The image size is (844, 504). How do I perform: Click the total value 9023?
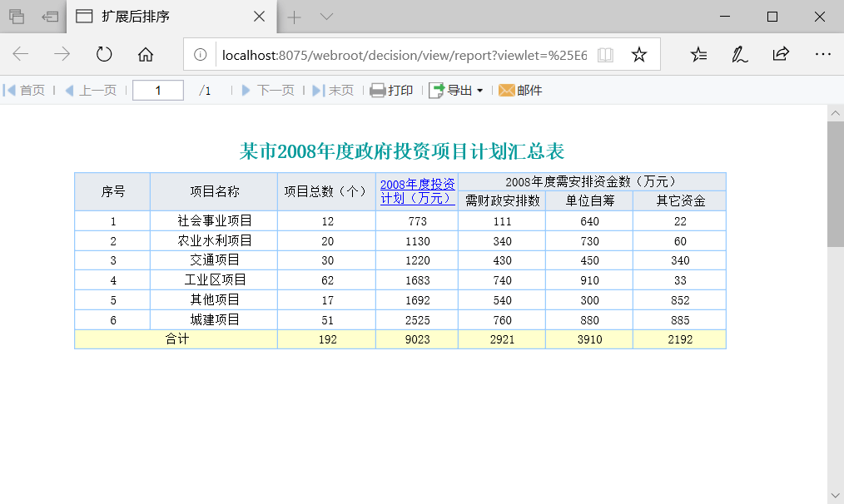(417, 339)
